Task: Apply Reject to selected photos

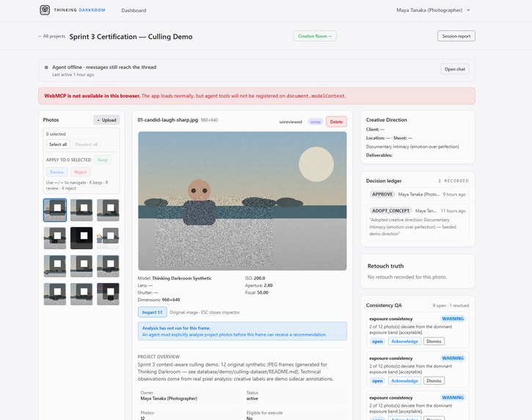Action: click(x=81, y=172)
